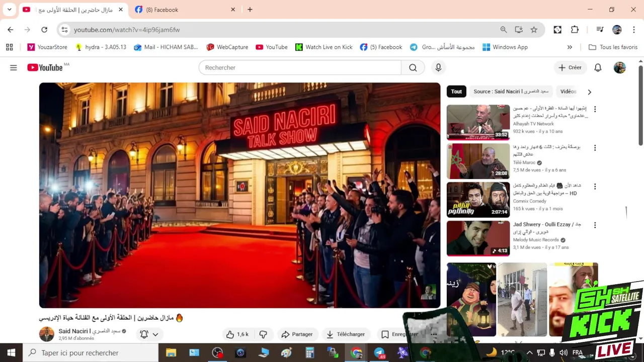Open the Windows App bookmark
The image size is (644, 362).
505,47
